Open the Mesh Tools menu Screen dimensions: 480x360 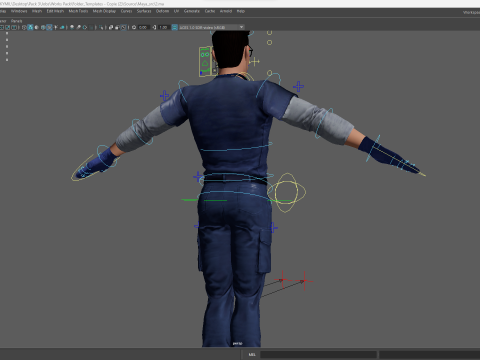78,11
